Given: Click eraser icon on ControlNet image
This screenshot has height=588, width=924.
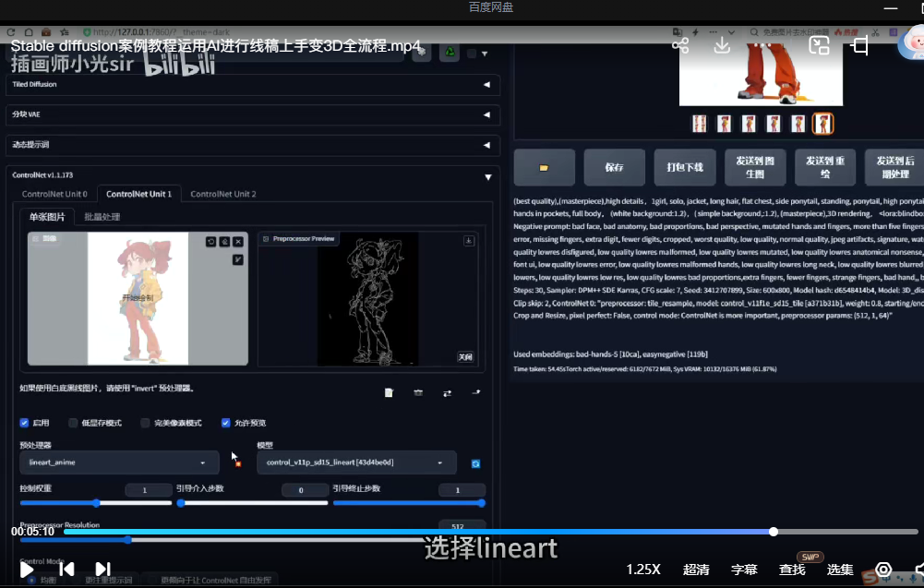Looking at the screenshot, I should point(224,242).
